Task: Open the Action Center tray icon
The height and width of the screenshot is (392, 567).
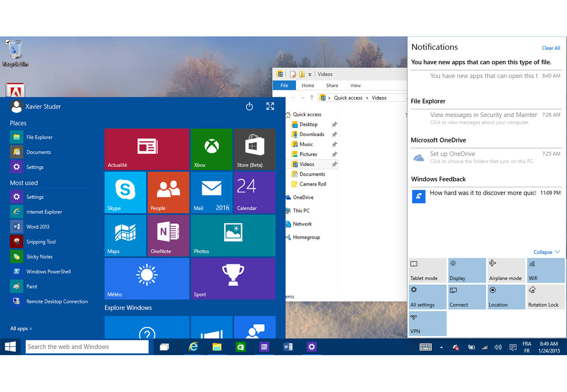Action: click(513, 348)
